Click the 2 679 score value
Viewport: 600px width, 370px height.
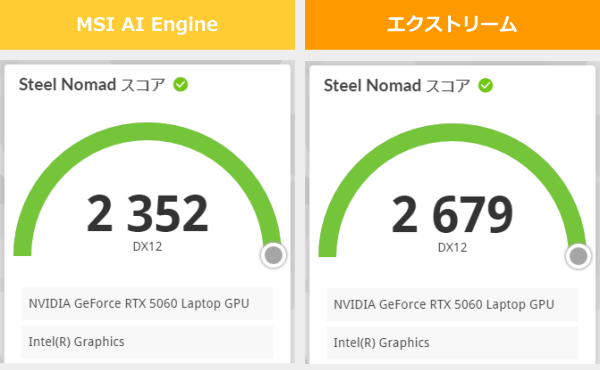pyautogui.click(x=452, y=214)
